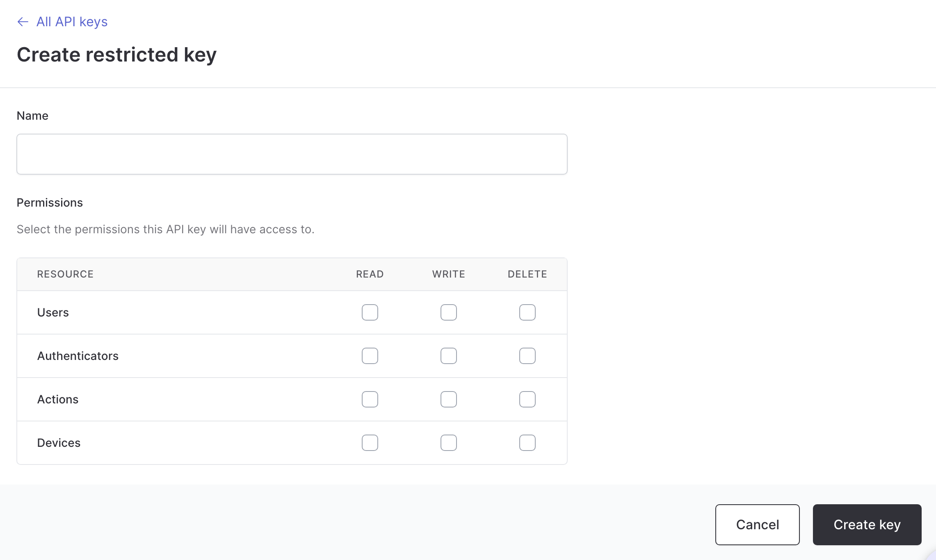This screenshot has width=936, height=560.
Task: Check Write for Authenticators
Action: [x=448, y=356]
